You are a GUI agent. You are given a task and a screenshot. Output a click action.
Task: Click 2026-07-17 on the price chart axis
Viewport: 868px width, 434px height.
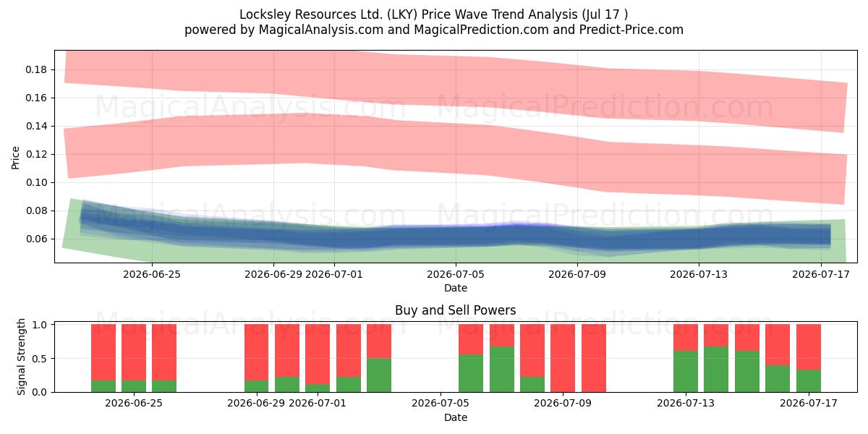[820, 274]
